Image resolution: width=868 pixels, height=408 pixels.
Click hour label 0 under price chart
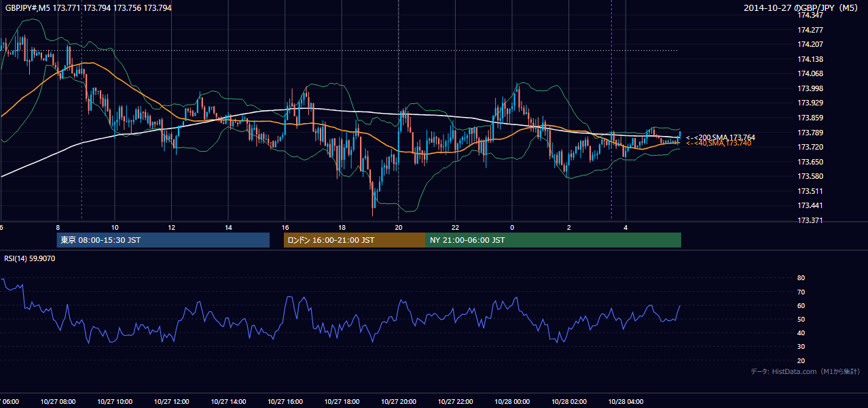point(512,227)
